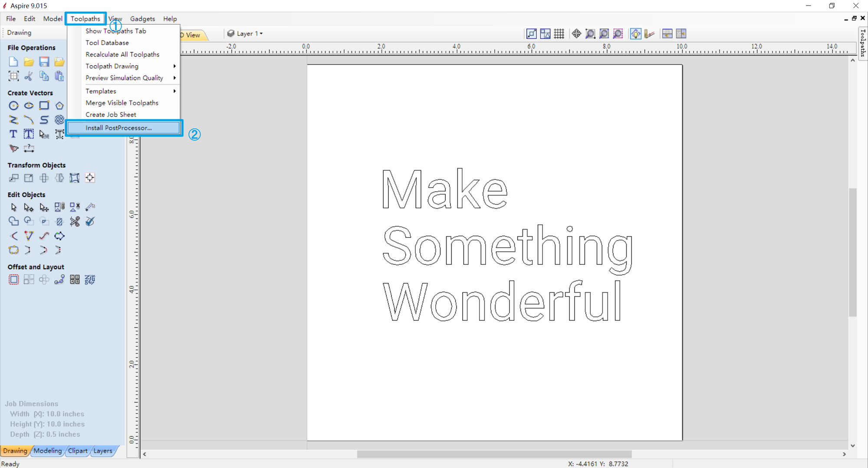Open an existing file

(29, 62)
